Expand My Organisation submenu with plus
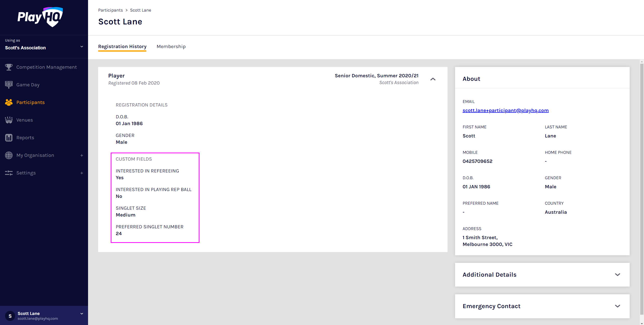Image resolution: width=644 pixels, height=325 pixels. pos(82,155)
